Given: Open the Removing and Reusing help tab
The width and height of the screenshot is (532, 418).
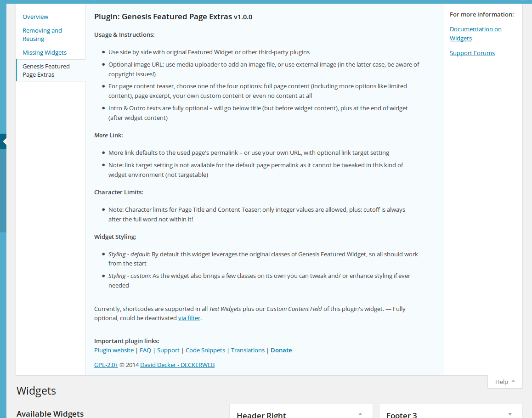Looking at the screenshot, I should (x=42, y=34).
